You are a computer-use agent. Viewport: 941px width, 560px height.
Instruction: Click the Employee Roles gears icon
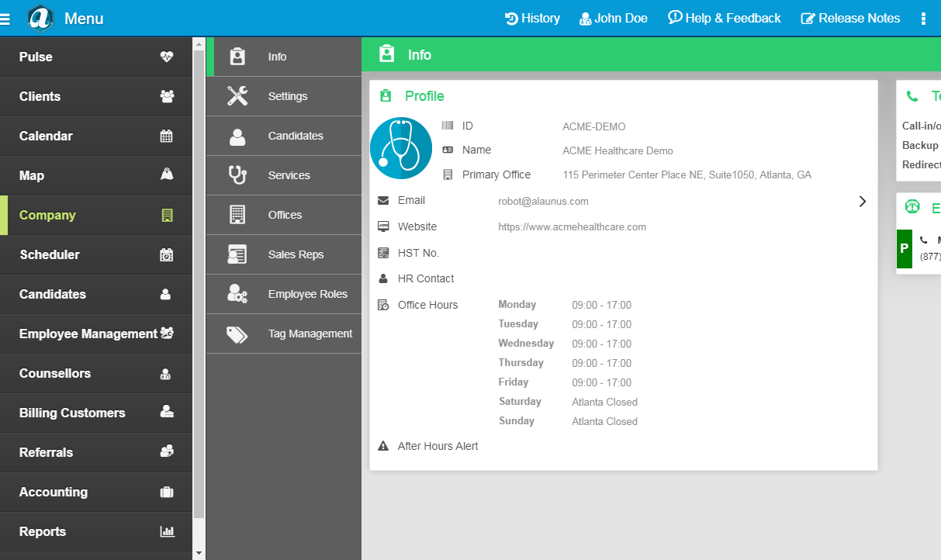[x=237, y=293]
